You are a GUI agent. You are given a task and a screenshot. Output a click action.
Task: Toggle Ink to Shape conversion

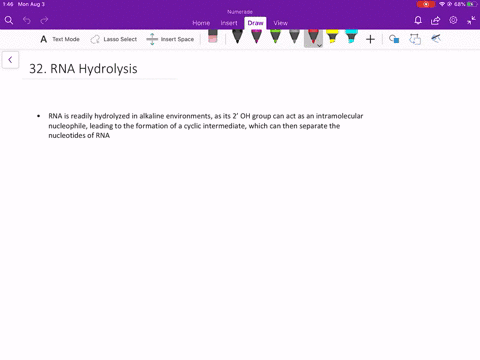coord(415,39)
